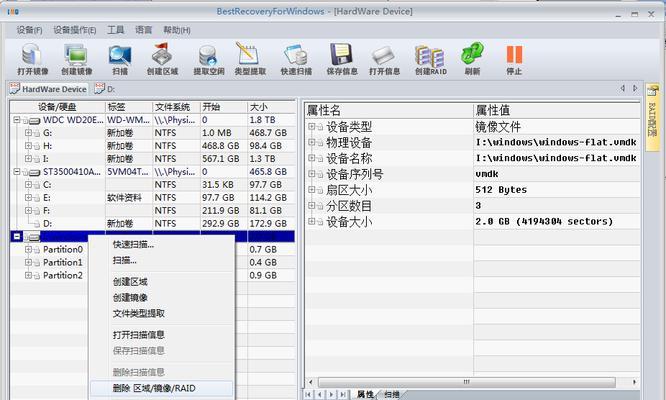666x400 pixels.
Task: Switch to the HardWare Device tab
Action: [x=48, y=89]
